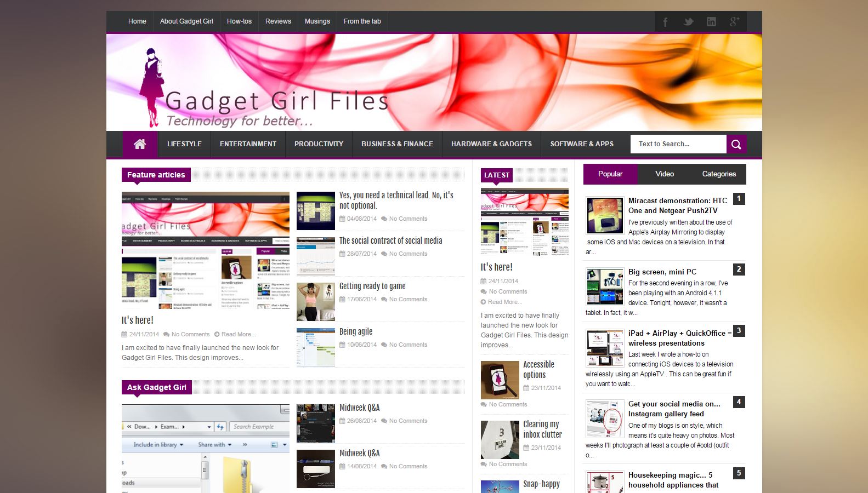Open the 14/08/2014 Midweek Q&A thumbnail
The width and height of the screenshot is (868, 493).
pyautogui.click(x=316, y=469)
